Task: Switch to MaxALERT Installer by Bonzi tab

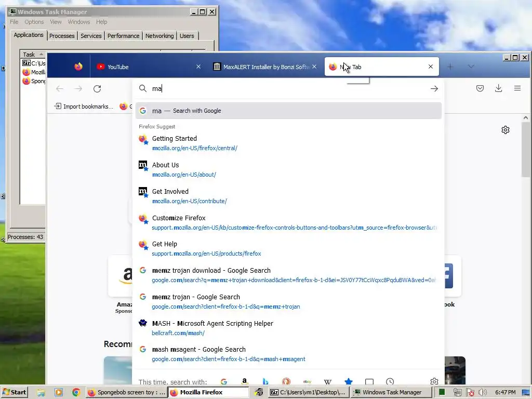Action: point(264,66)
